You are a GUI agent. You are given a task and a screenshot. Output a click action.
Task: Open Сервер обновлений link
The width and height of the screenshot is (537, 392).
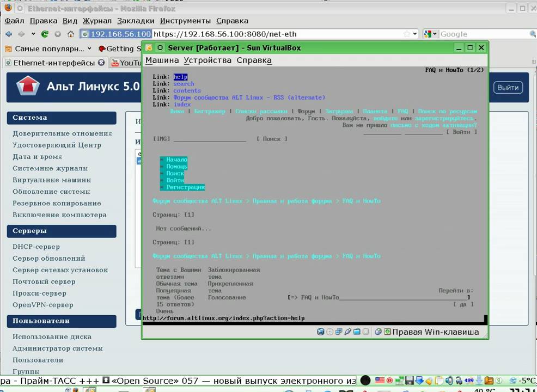[49, 259]
